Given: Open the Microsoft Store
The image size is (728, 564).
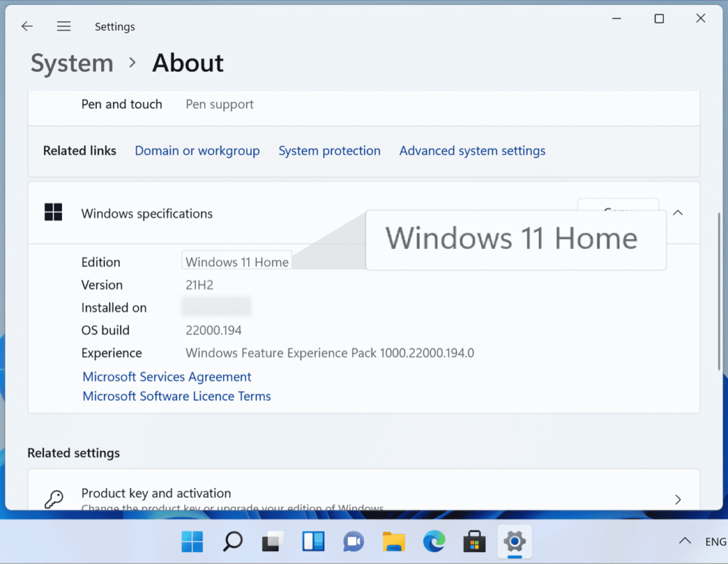Looking at the screenshot, I should [x=474, y=541].
